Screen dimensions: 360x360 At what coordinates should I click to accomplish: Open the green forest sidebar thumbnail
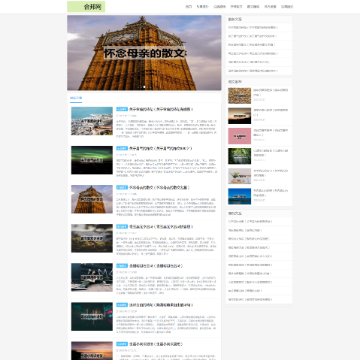click(x=239, y=156)
